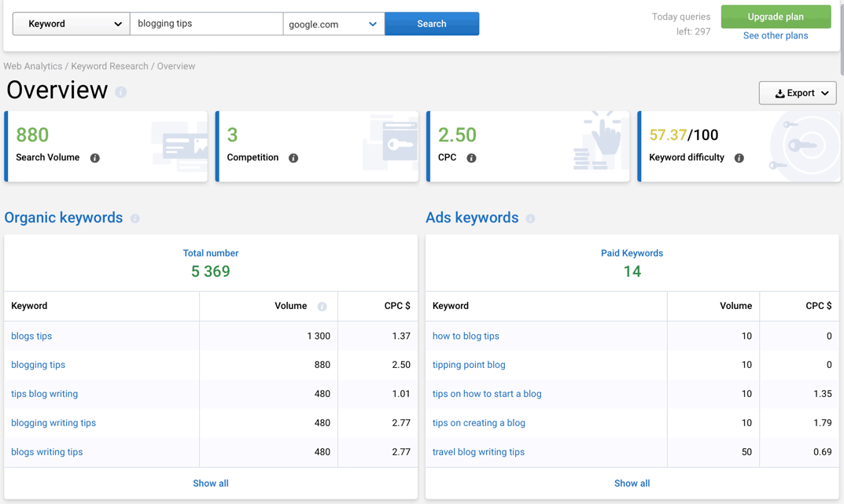Click the info icon beside Keyword difficulty
Image resolution: width=844 pixels, height=504 pixels.
click(738, 158)
